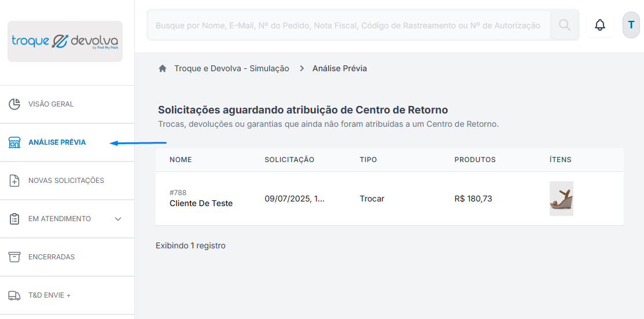Viewport: 644px width, 319px height.
Task: Open the user avatar T menu
Action: pos(631,25)
